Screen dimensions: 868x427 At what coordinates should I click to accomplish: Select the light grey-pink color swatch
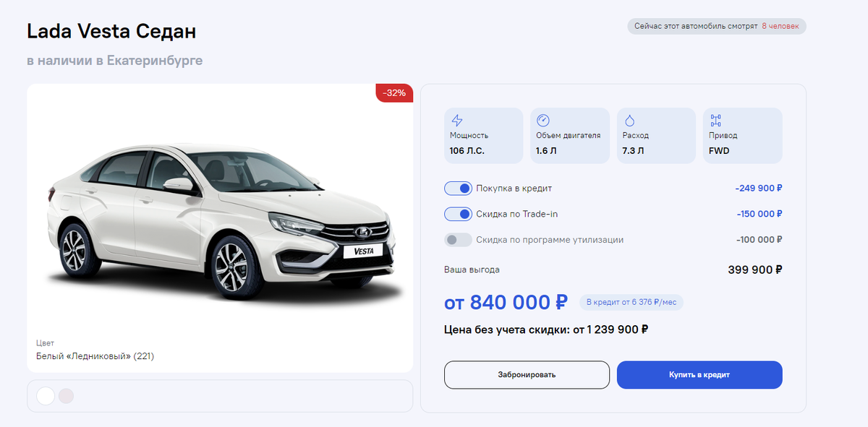click(x=66, y=396)
